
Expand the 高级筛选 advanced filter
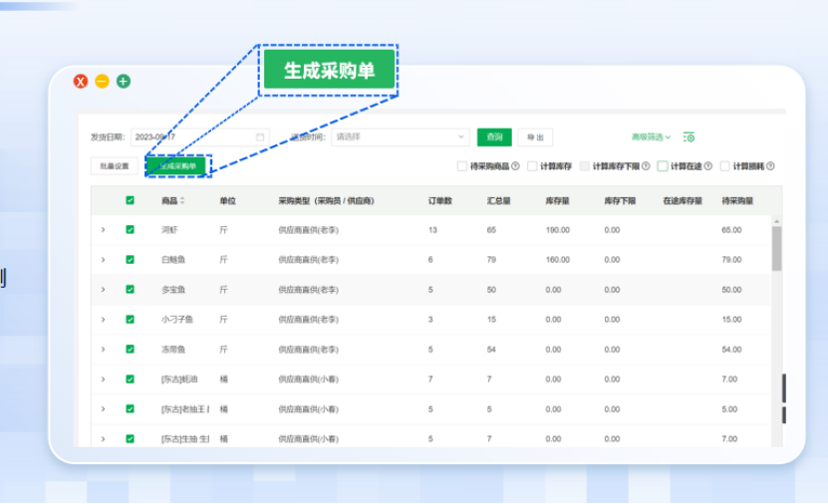[x=651, y=137]
